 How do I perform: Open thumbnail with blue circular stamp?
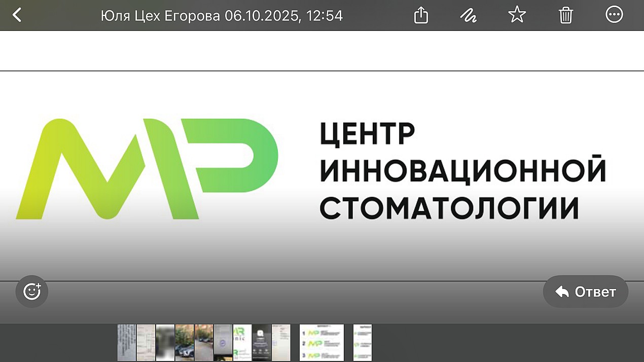point(223,343)
